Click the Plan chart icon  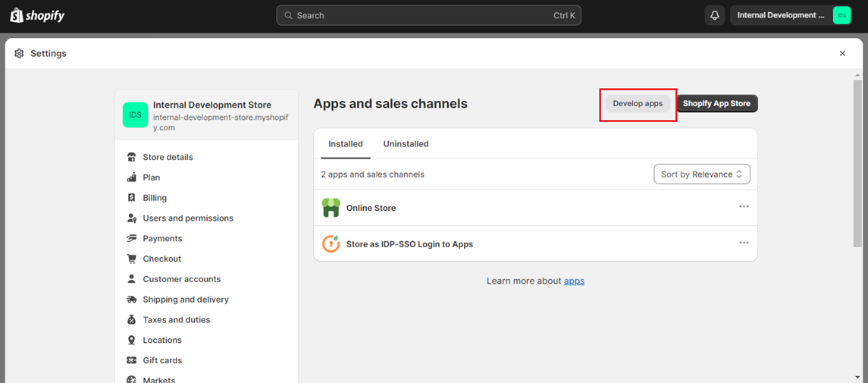point(132,177)
